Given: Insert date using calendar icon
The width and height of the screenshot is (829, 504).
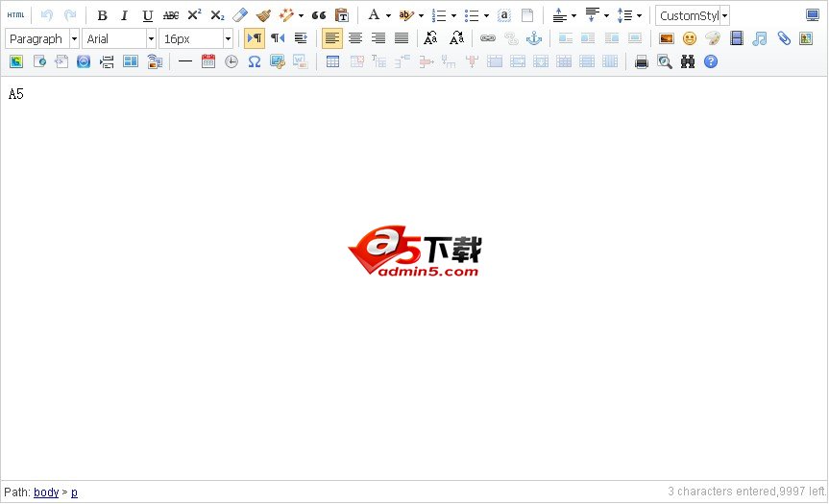Looking at the screenshot, I should [208, 61].
